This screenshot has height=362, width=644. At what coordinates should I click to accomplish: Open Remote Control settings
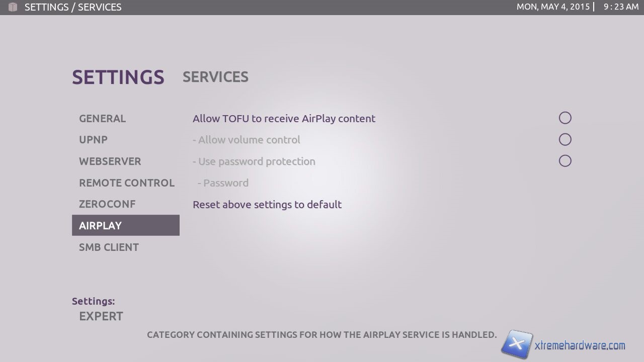click(127, 183)
